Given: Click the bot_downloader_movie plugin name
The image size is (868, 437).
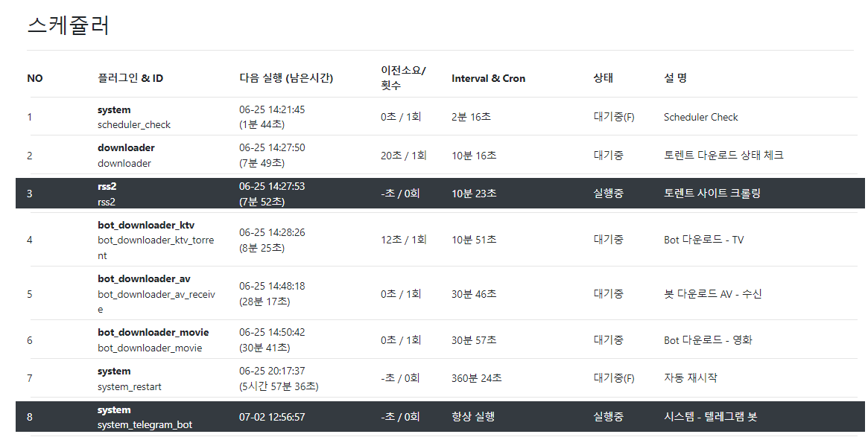Looking at the screenshot, I should 153,332.
